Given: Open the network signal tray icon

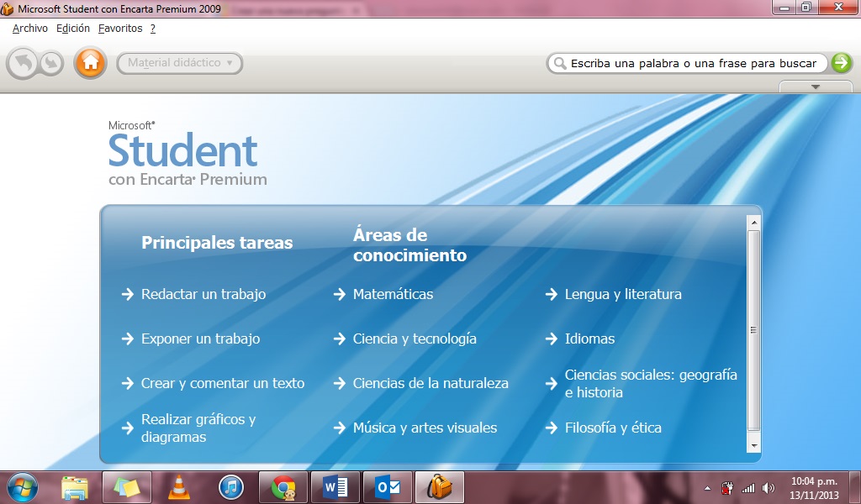Looking at the screenshot, I should click(747, 488).
